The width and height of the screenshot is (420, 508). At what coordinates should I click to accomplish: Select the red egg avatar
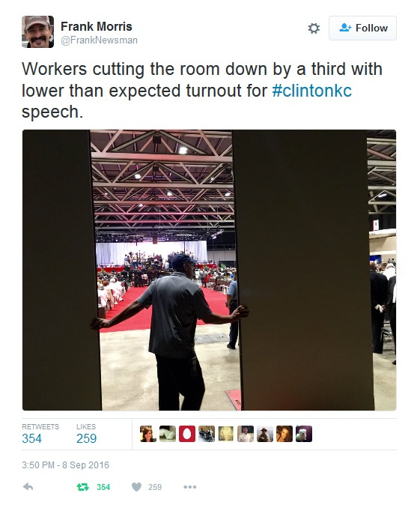pos(187,434)
